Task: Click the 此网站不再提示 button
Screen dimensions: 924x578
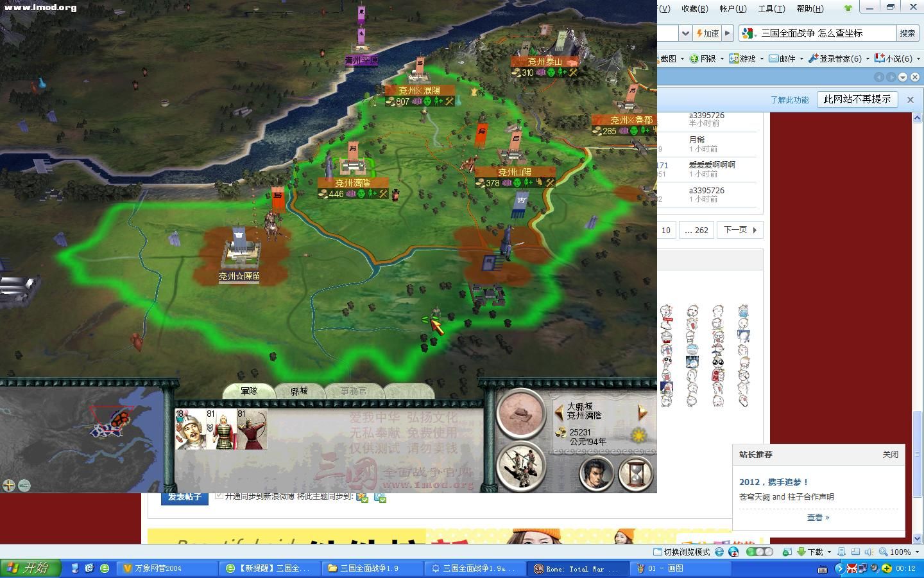Action: point(857,100)
